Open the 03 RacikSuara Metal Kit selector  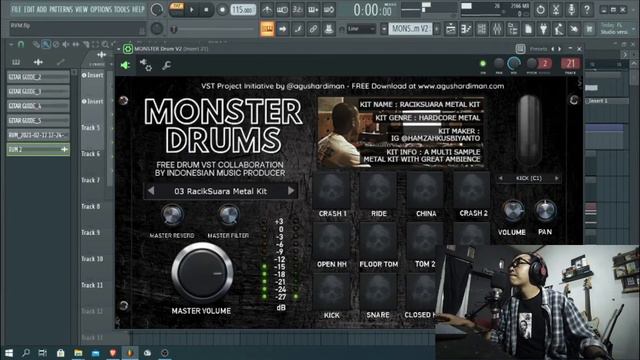click(x=220, y=191)
